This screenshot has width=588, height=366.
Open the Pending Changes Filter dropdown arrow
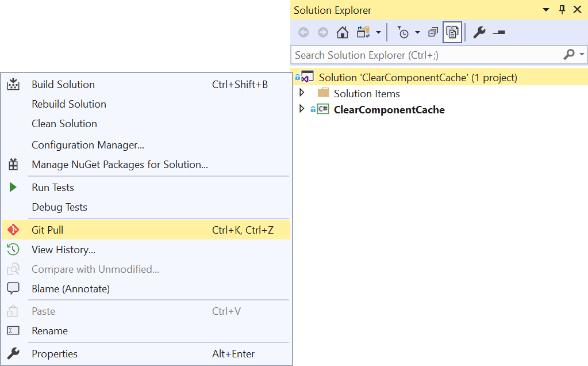click(417, 33)
